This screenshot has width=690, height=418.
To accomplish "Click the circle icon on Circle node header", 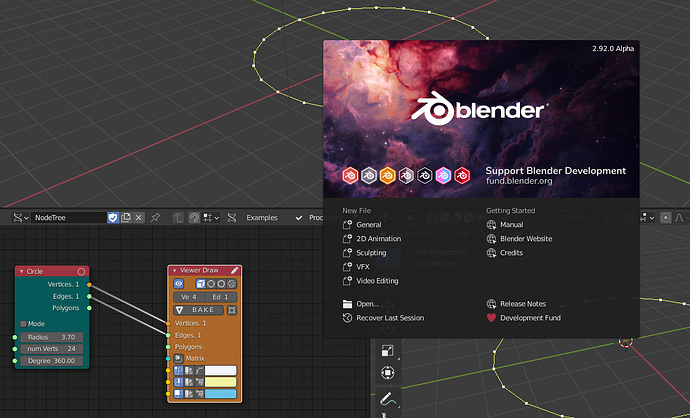I will pos(81,271).
